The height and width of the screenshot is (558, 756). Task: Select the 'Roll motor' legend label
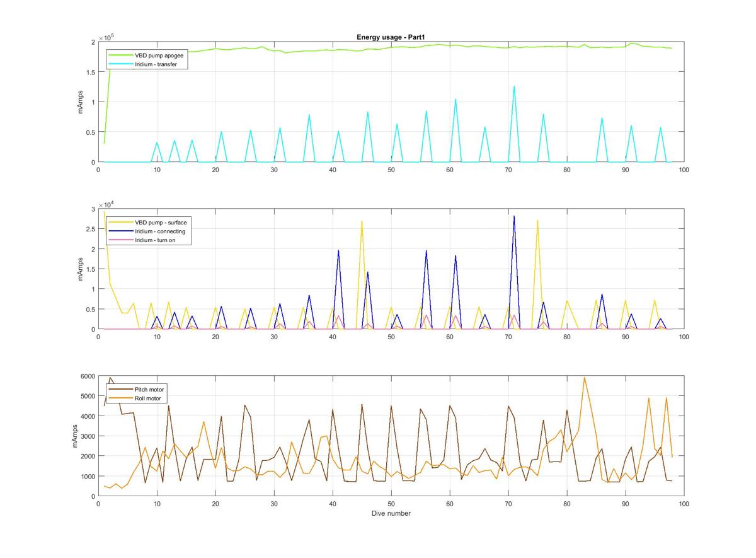[x=148, y=398]
